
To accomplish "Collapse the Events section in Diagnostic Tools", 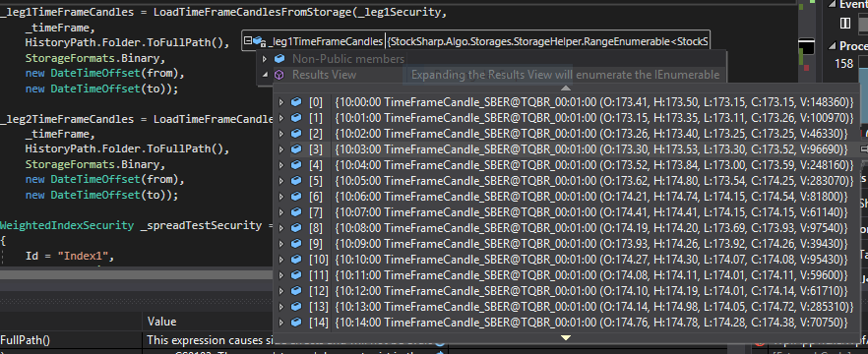I will pos(832,4).
